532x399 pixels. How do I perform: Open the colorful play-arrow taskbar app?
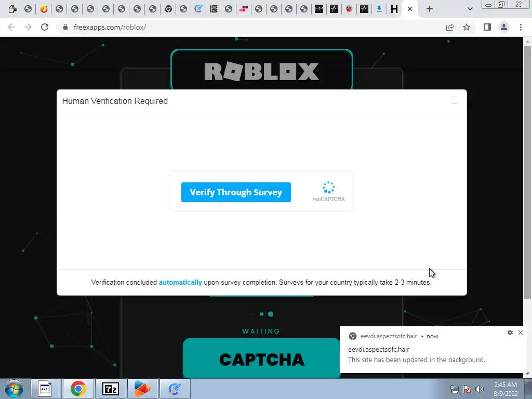point(142,389)
